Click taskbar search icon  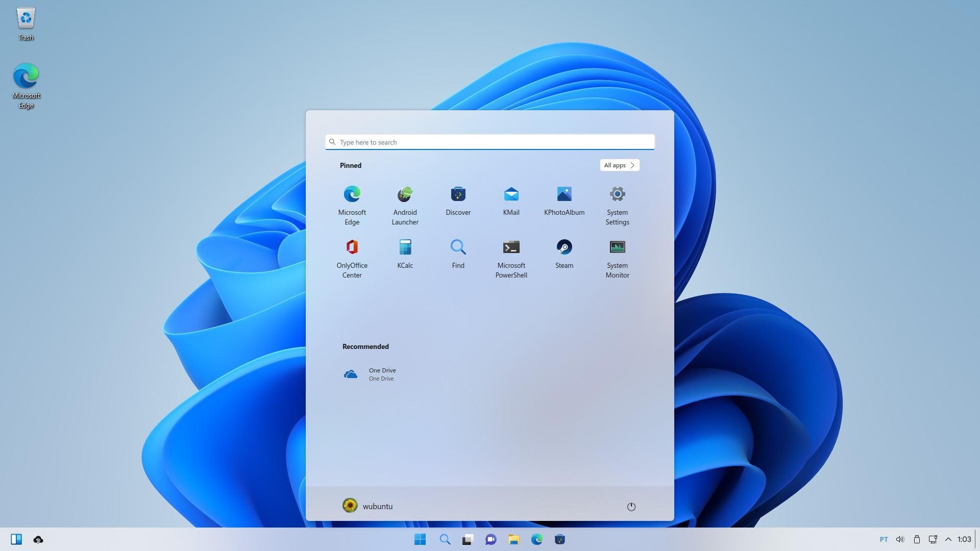[444, 539]
